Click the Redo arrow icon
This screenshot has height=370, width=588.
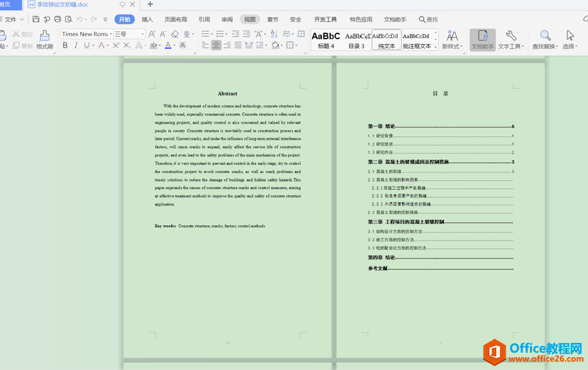click(94, 19)
